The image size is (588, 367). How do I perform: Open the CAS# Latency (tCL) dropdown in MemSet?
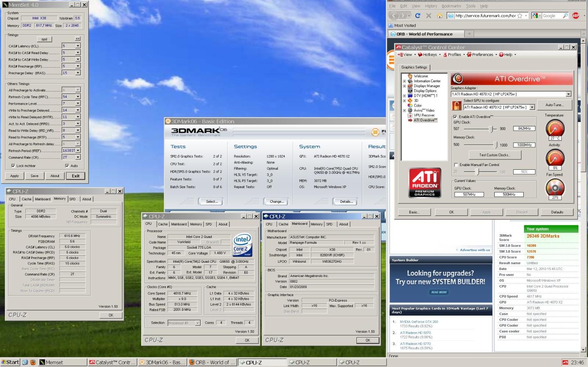(x=78, y=46)
